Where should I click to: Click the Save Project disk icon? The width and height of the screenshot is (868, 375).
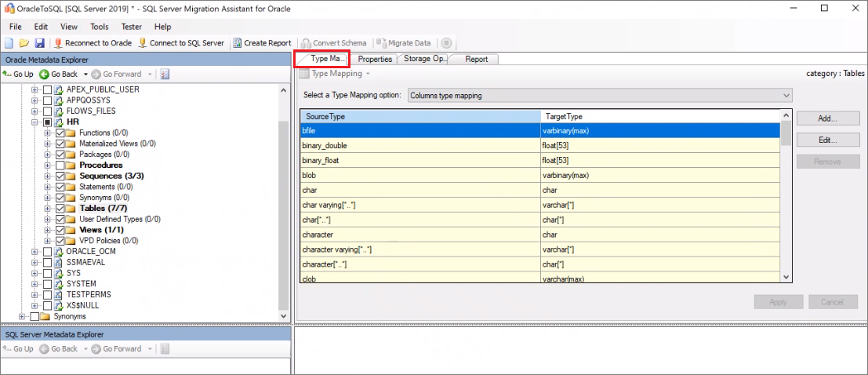coord(39,42)
